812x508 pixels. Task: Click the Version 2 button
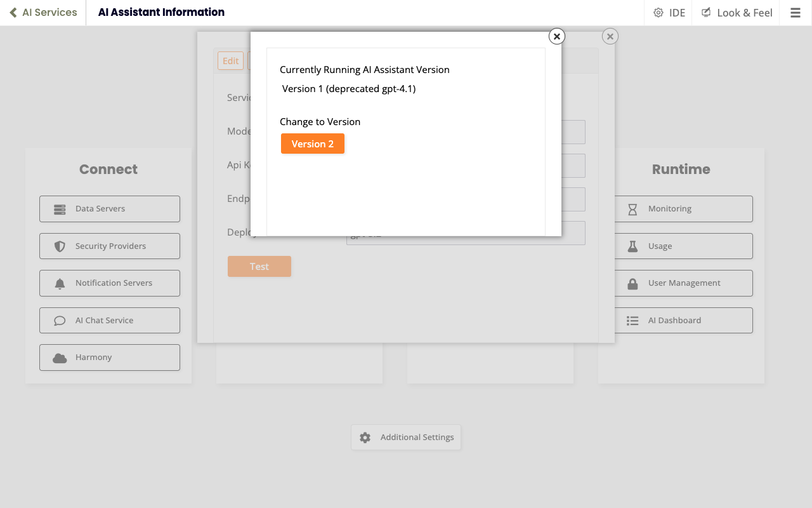pyautogui.click(x=312, y=144)
